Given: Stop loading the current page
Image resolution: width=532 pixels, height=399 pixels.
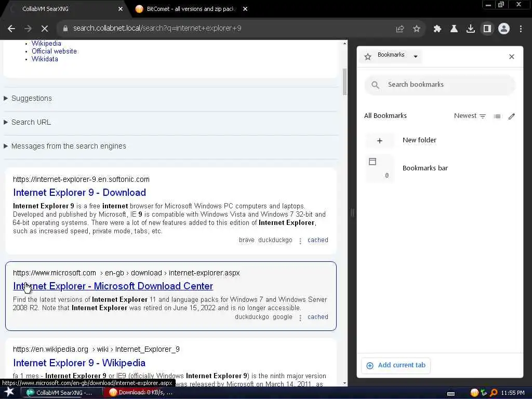Looking at the screenshot, I should [x=45, y=29].
